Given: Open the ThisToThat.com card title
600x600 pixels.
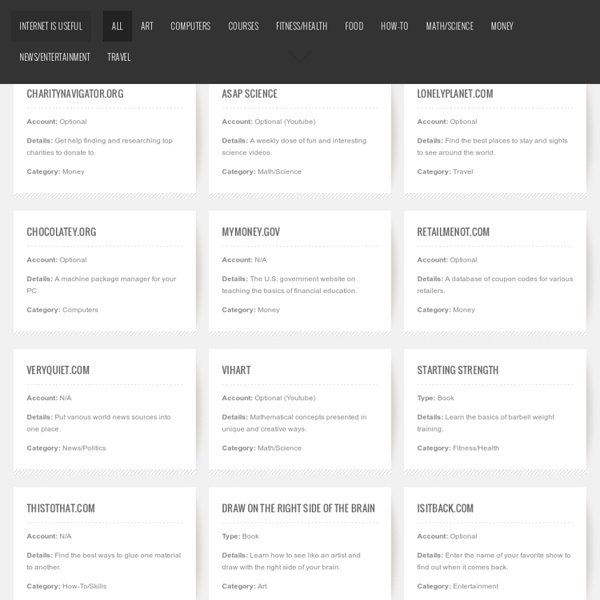Looking at the screenshot, I should point(61,508).
